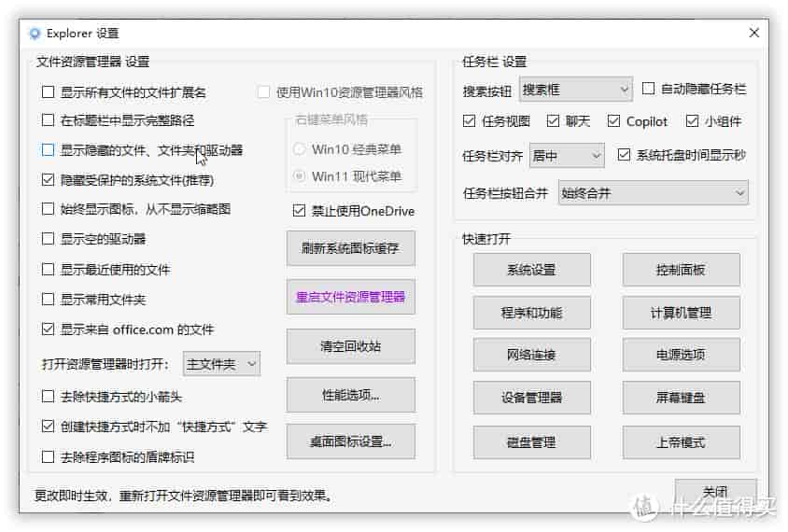Image resolution: width=788 pixels, height=532 pixels.
Task: Click the Explorer settings app icon in title bar
Action: point(35,34)
